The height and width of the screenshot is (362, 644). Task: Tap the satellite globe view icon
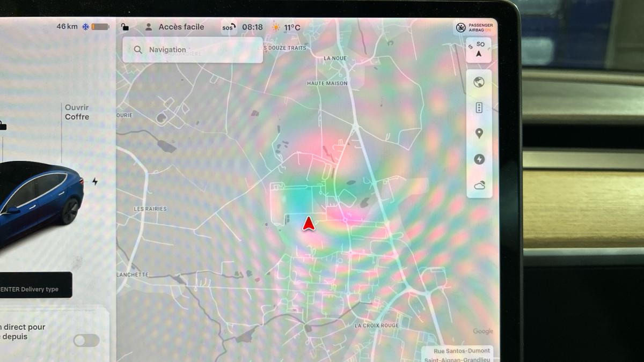pos(479,82)
